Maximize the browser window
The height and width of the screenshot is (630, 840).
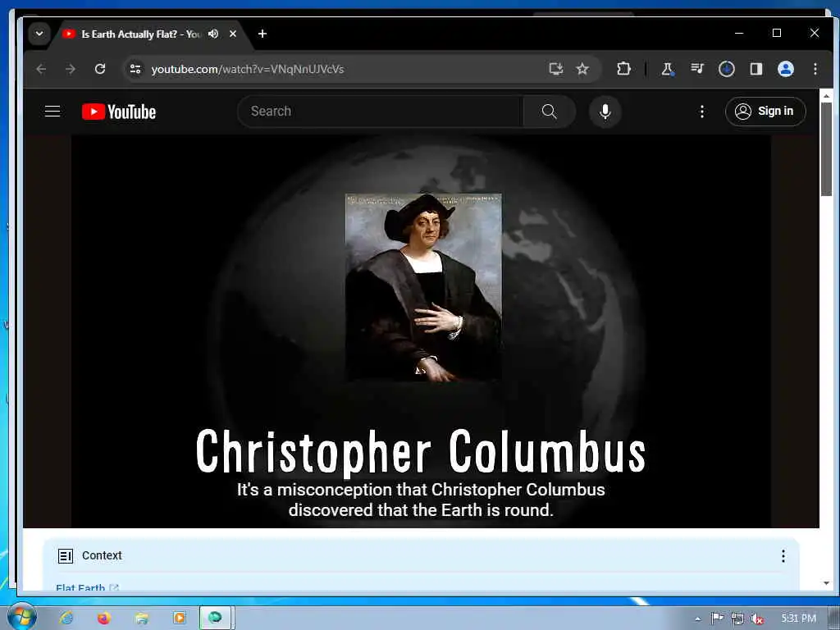click(777, 33)
